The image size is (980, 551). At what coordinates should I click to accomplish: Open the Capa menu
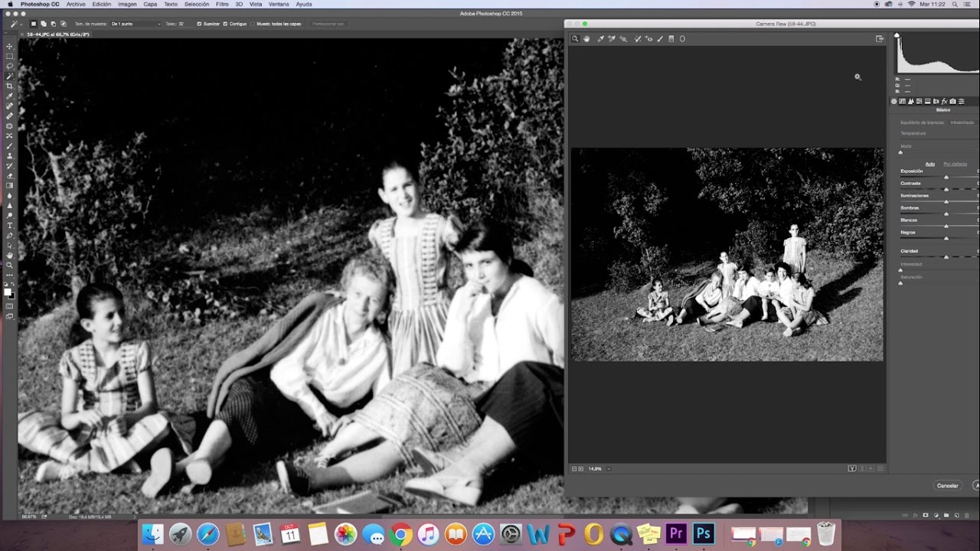click(150, 4)
